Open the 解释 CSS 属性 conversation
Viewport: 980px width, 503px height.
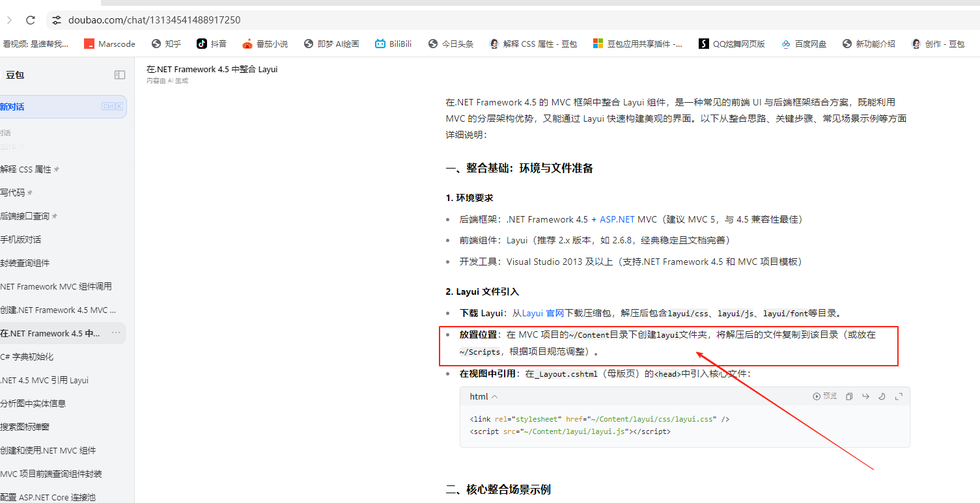point(26,169)
